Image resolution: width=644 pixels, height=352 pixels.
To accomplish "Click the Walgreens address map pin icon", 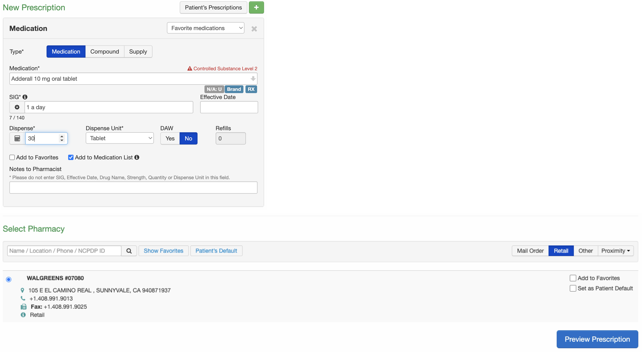I will point(23,290).
